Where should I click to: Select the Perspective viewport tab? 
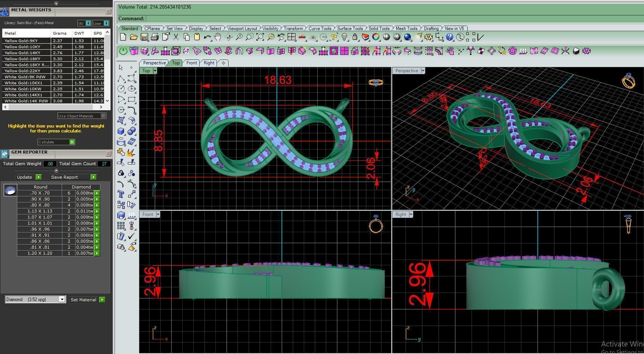point(154,63)
